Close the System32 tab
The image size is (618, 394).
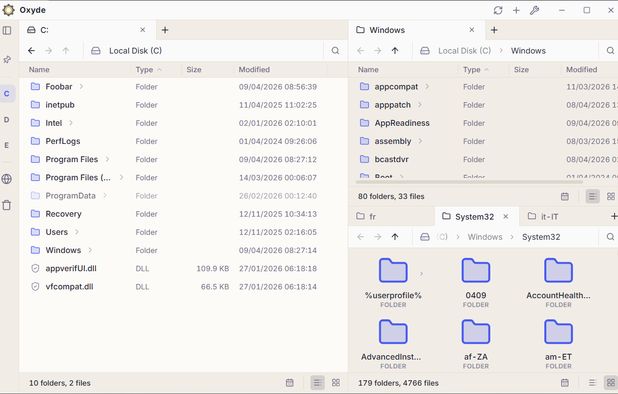click(506, 216)
